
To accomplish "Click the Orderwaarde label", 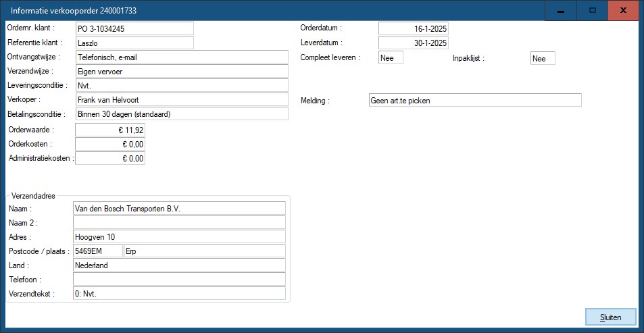I will pos(31,130).
